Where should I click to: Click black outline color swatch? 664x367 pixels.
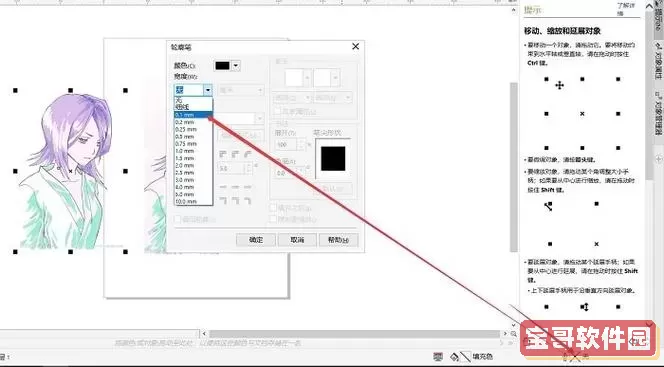pyautogui.click(x=222, y=66)
